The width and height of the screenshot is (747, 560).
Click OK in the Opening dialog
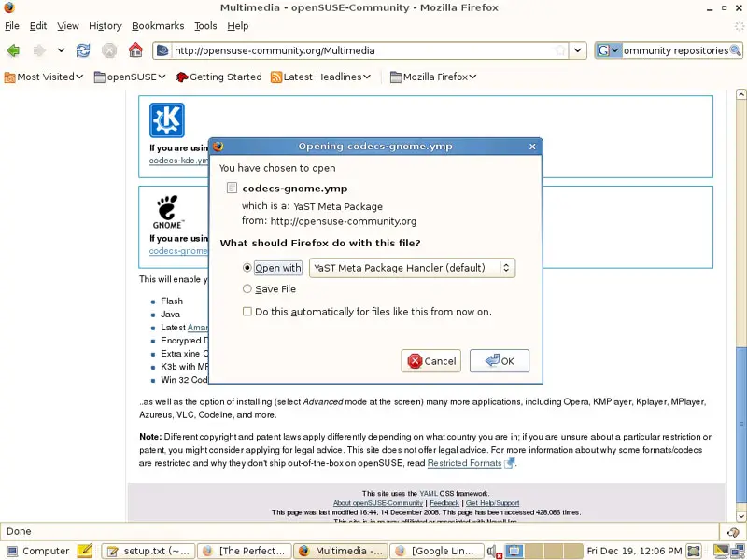(500, 361)
